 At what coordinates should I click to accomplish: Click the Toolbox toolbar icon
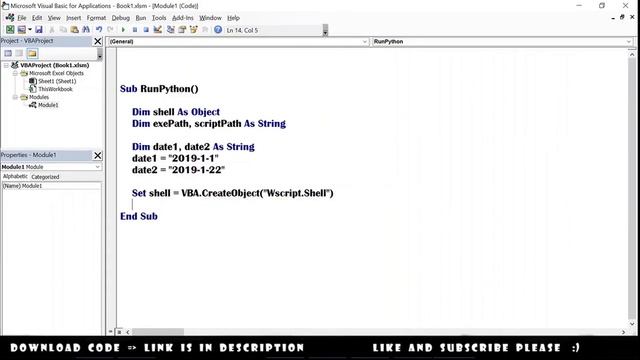click(205, 30)
